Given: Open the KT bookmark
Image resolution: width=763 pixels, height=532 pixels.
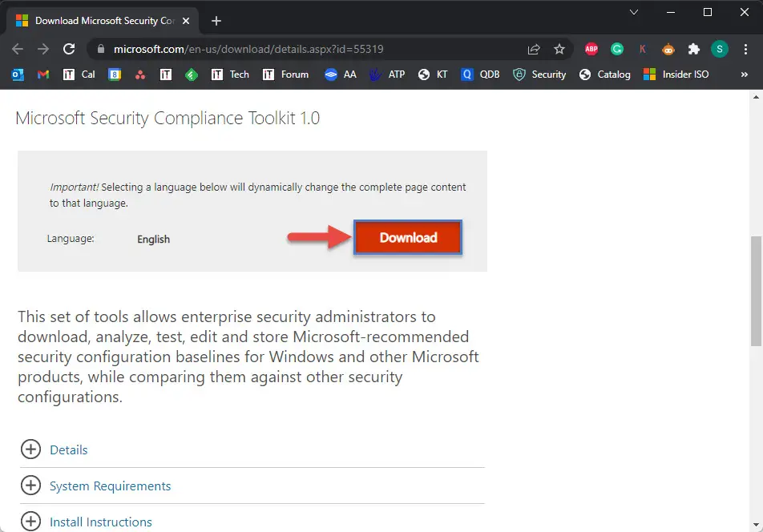Looking at the screenshot, I should coord(433,75).
